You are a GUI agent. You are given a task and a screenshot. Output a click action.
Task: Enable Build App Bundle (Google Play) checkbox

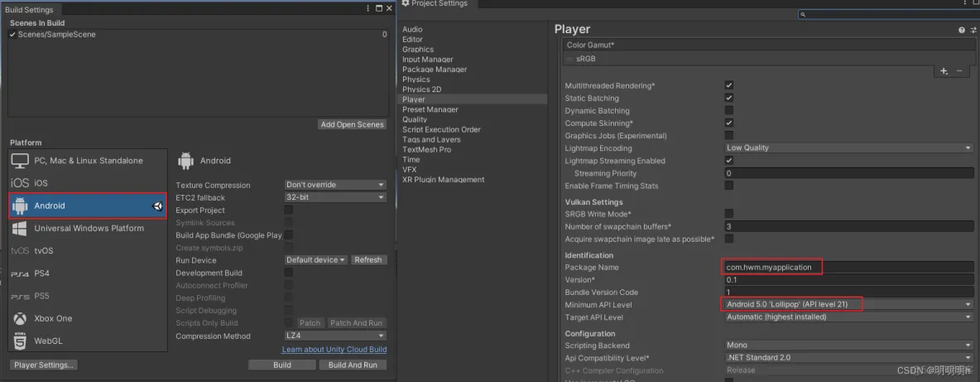pyautogui.click(x=289, y=235)
